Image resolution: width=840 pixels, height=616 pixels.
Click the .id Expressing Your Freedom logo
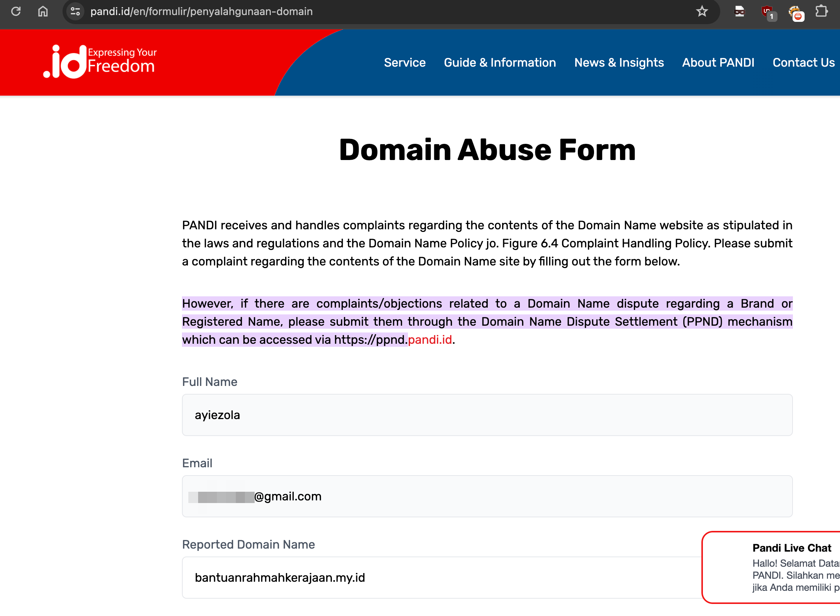point(100,62)
